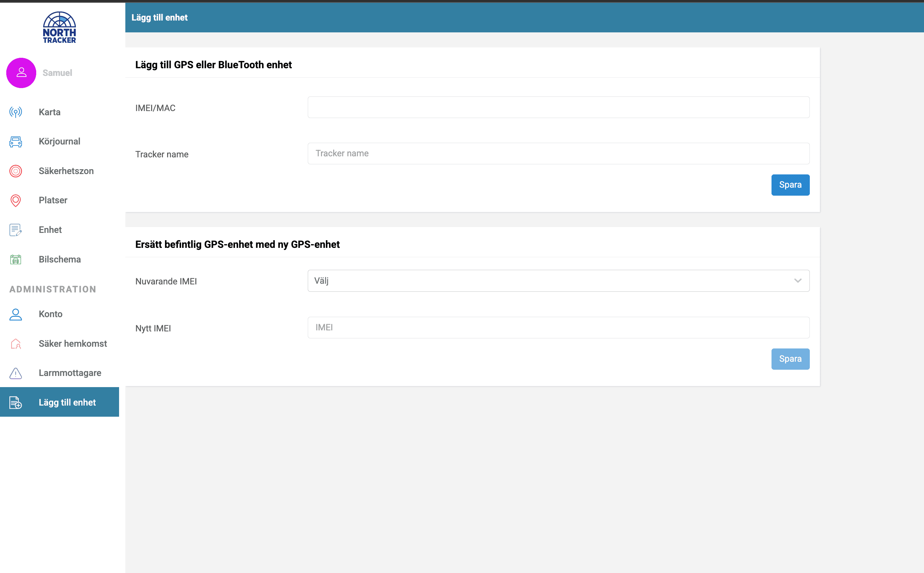
Task: Click the Säkerhetszon red target icon
Action: (16, 171)
